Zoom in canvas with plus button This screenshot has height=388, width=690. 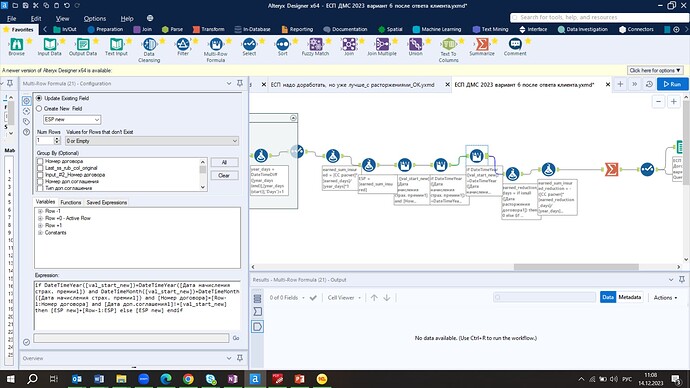pyautogui.click(x=674, y=102)
